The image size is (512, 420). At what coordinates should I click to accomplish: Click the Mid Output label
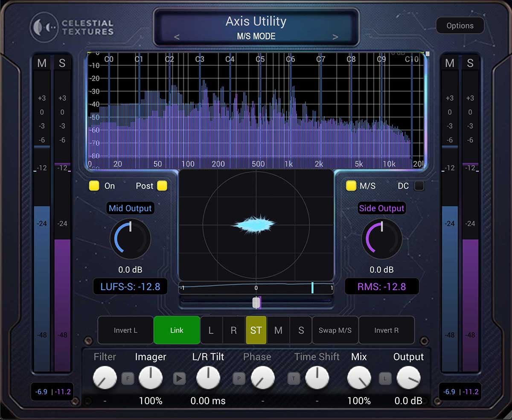coord(130,208)
